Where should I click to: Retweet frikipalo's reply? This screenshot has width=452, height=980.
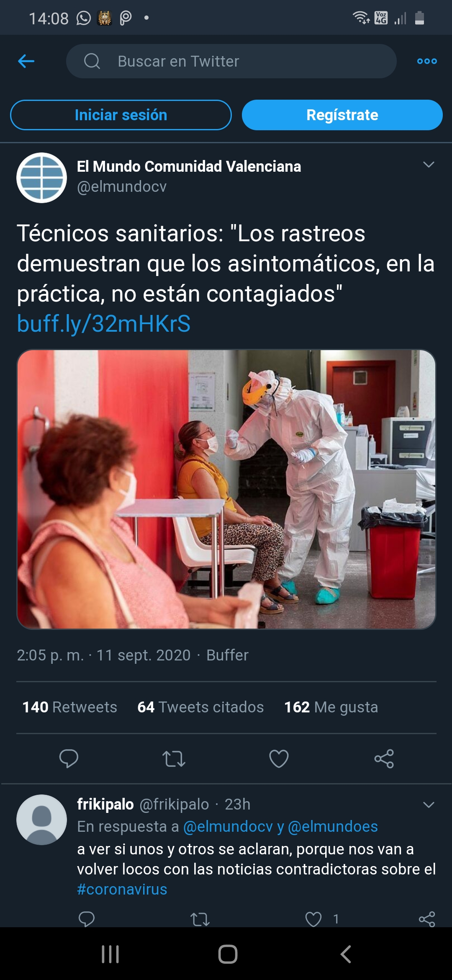click(200, 919)
